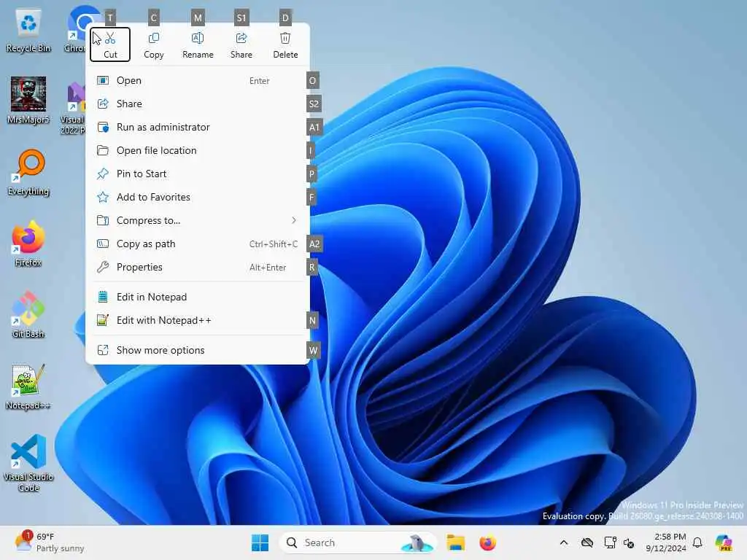The height and width of the screenshot is (560, 747).
Task: Open the notifications bell icon
Action: point(697,542)
